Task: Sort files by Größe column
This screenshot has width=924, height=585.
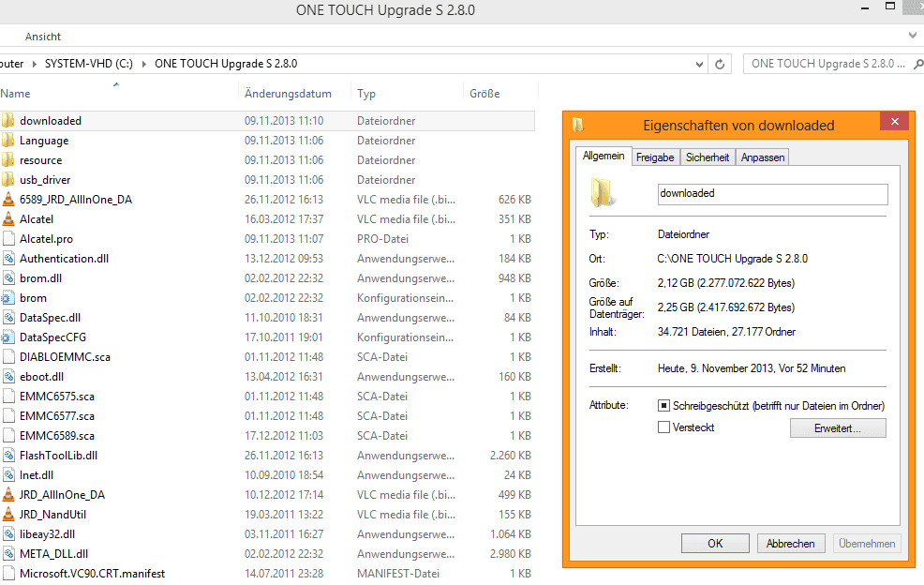Action: pyautogui.click(x=484, y=93)
